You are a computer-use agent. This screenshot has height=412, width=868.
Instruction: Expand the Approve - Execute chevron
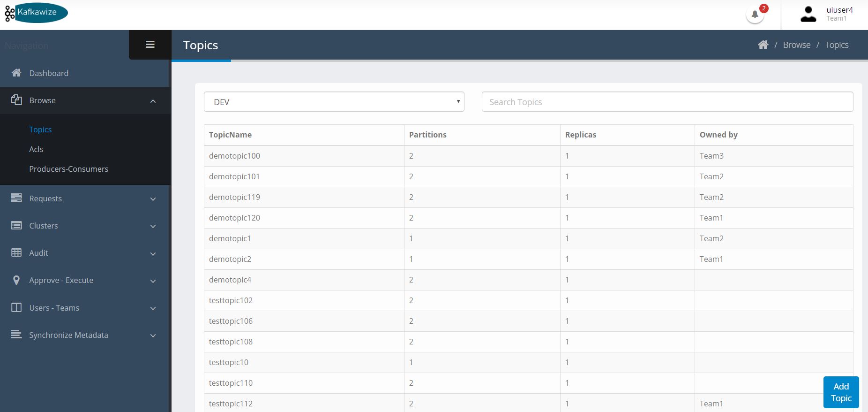[153, 281]
